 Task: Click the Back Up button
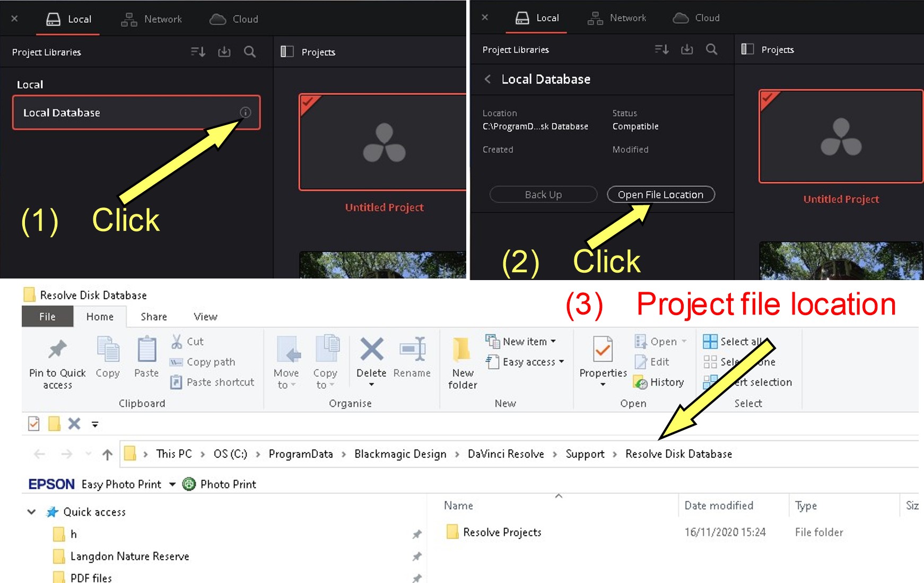pos(543,195)
